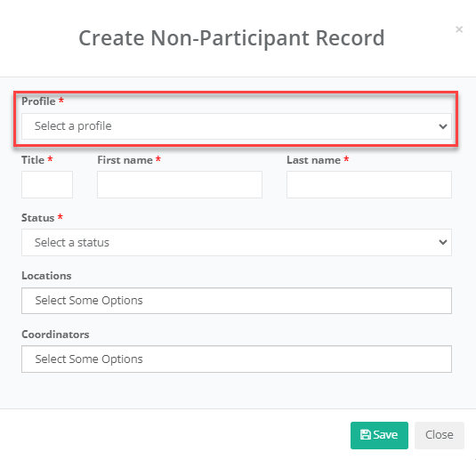This screenshot has height=460, width=476.
Task: Expand the Coordinators multi-select box
Action: [x=237, y=359]
